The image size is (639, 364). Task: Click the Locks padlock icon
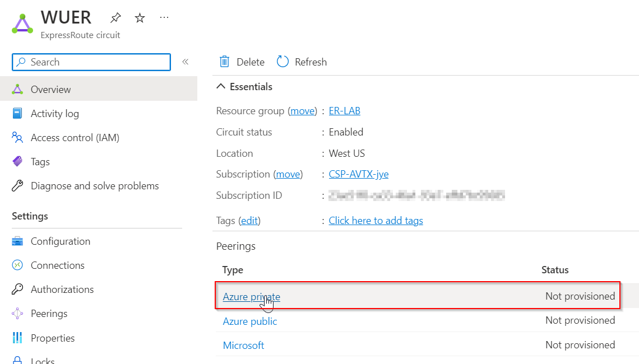[17, 360]
